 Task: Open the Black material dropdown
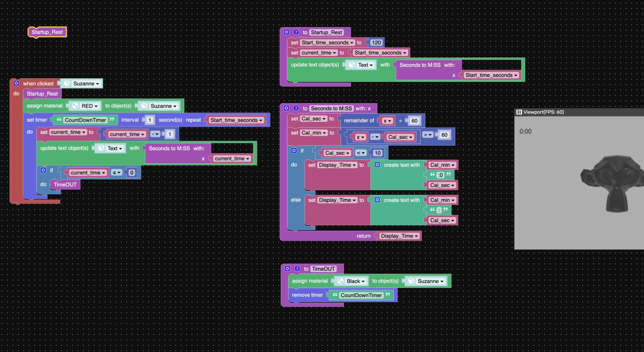coord(356,281)
